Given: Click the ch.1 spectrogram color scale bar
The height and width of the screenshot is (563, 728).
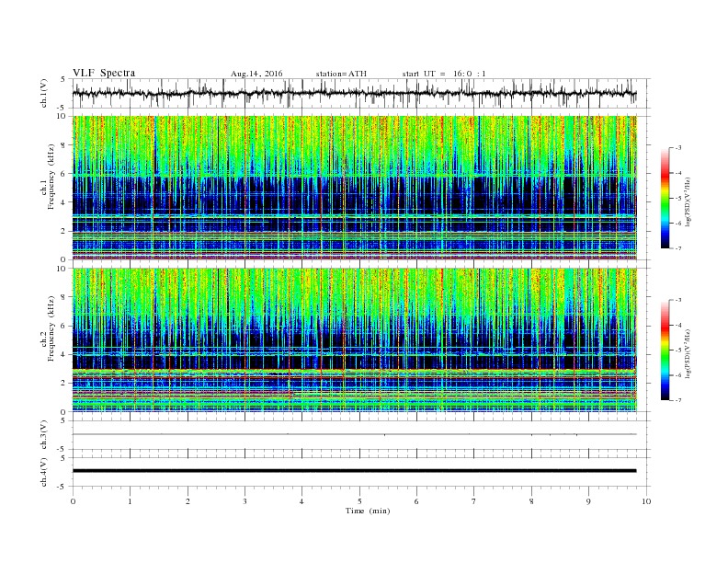Looking at the screenshot, I should (665, 198).
